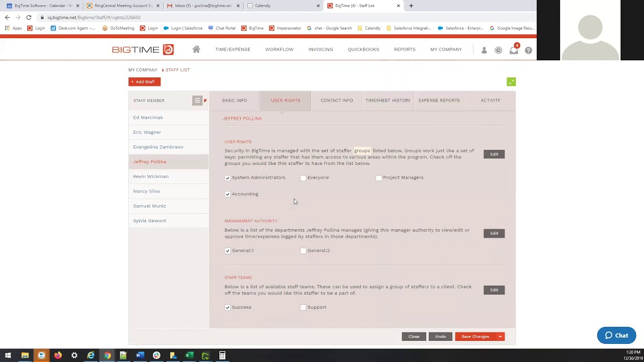The width and height of the screenshot is (644, 362).
Task: Open the help question mark icon
Action: pos(528,50)
